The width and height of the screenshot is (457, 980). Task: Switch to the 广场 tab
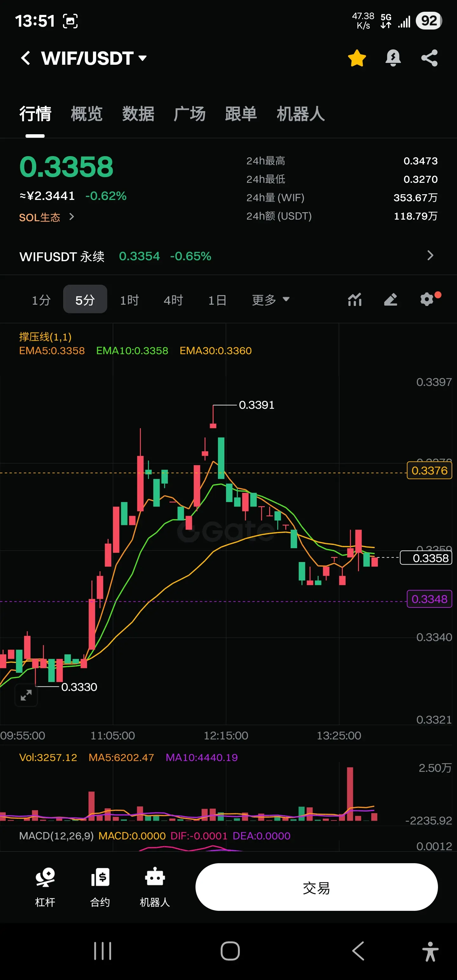pos(189,114)
